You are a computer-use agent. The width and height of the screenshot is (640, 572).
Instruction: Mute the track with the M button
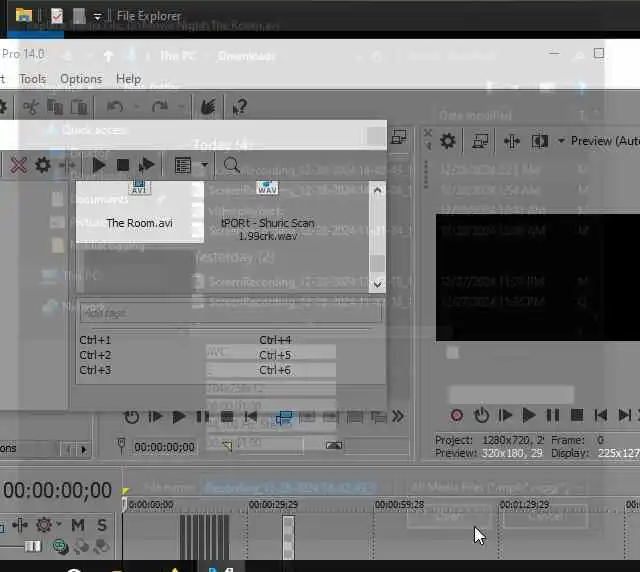coord(78,525)
